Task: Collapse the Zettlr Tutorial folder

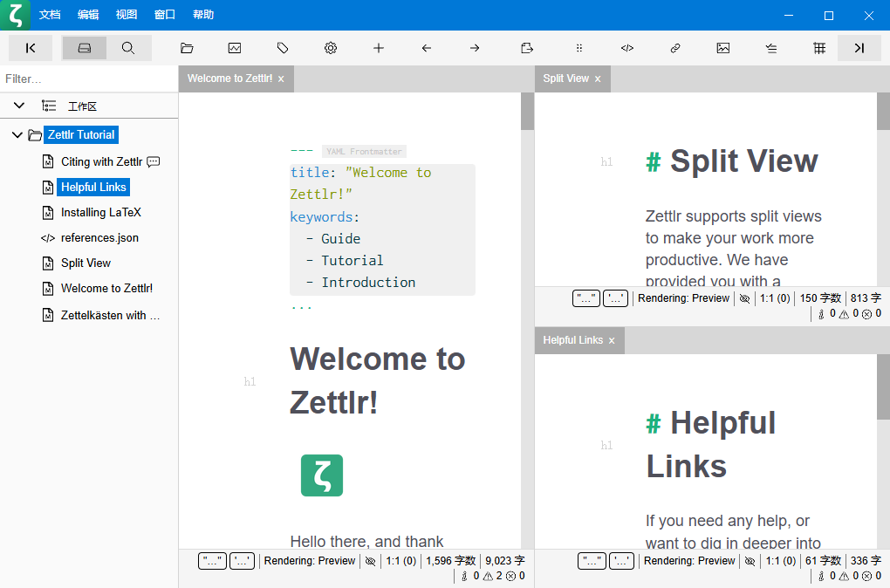Action: click(x=17, y=135)
